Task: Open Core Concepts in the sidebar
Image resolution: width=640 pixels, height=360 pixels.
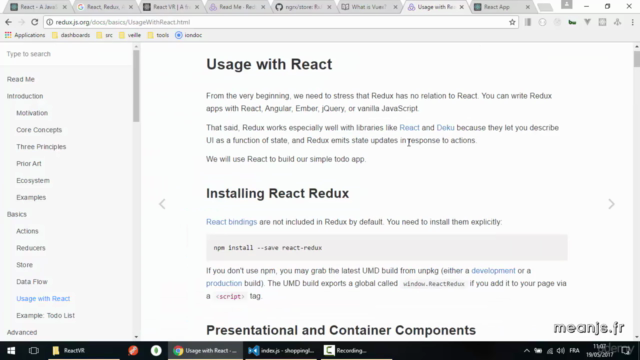Action: pos(39,130)
